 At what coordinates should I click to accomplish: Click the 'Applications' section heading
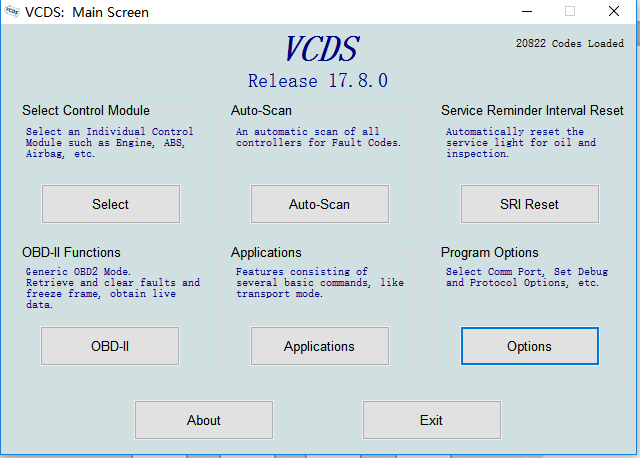click(266, 252)
